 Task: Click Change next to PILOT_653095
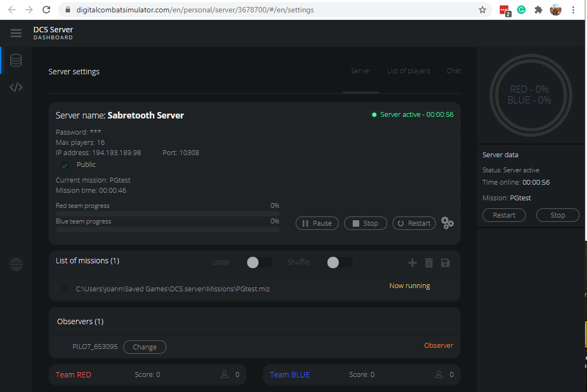144,347
